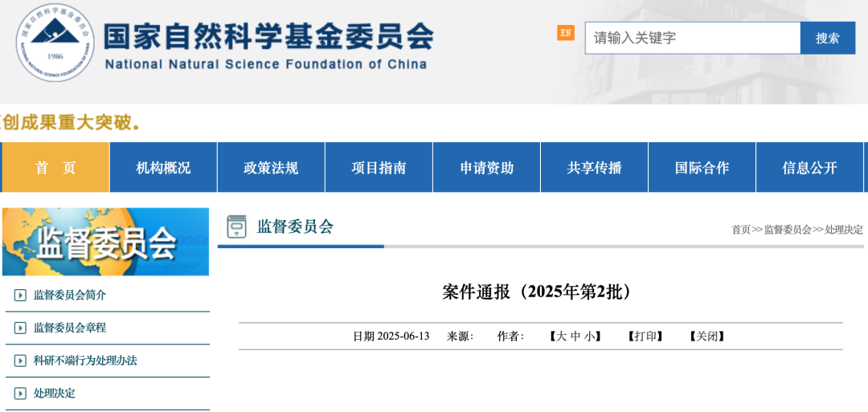Open the 申请资助 navigation menu

pyautogui.click(x=486, y=168)
